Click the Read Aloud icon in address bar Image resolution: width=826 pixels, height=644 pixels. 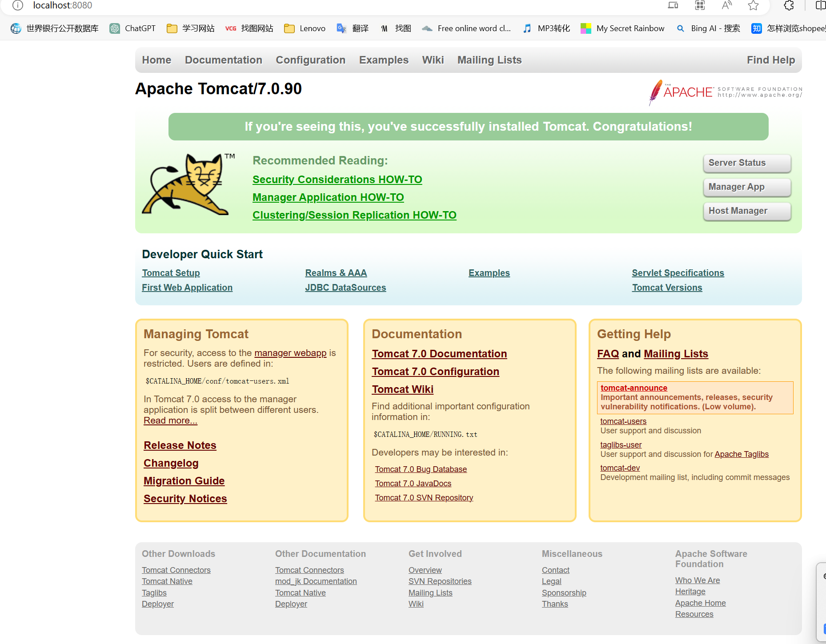tap(726, 5)
